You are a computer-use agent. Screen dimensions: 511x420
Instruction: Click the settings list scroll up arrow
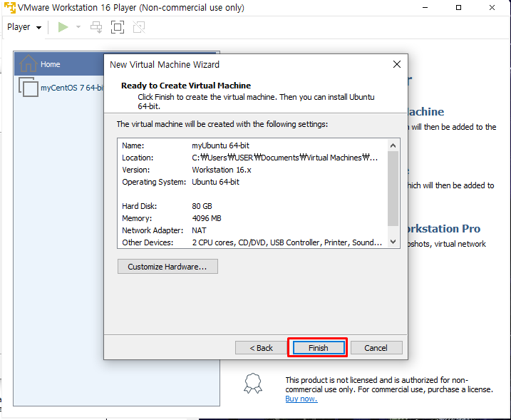(393, 145)
